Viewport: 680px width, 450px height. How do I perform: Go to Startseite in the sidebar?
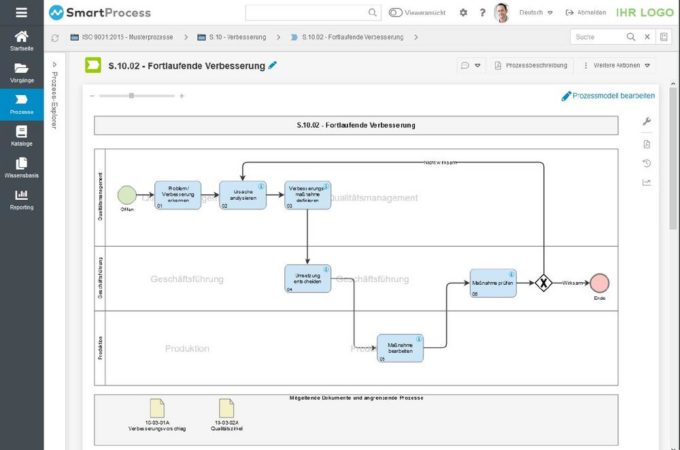click(x=21, y=41)
